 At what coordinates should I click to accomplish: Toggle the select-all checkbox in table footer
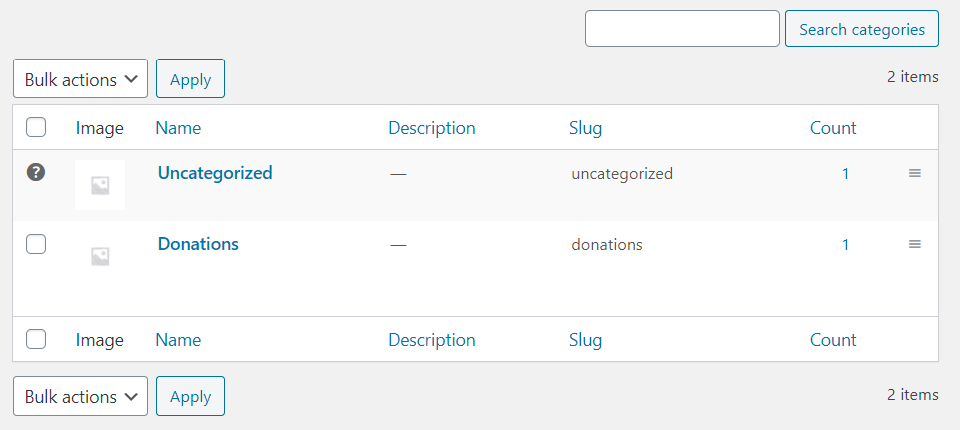tap(36, 339)
